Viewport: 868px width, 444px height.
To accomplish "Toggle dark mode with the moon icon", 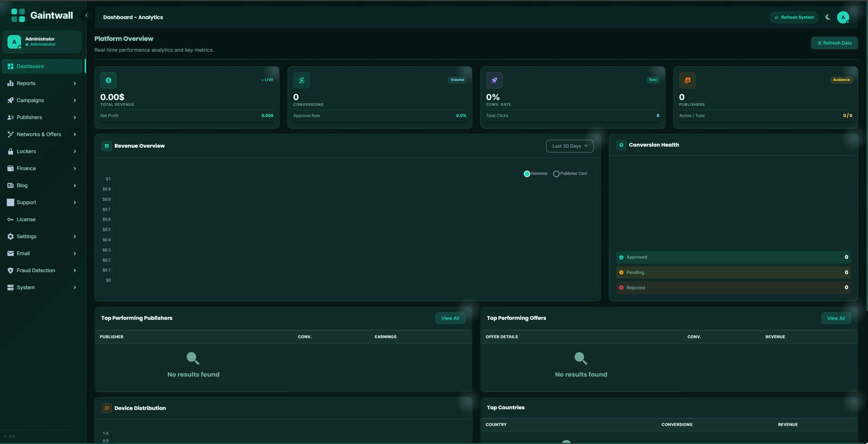I will click(x=828, y=17).
